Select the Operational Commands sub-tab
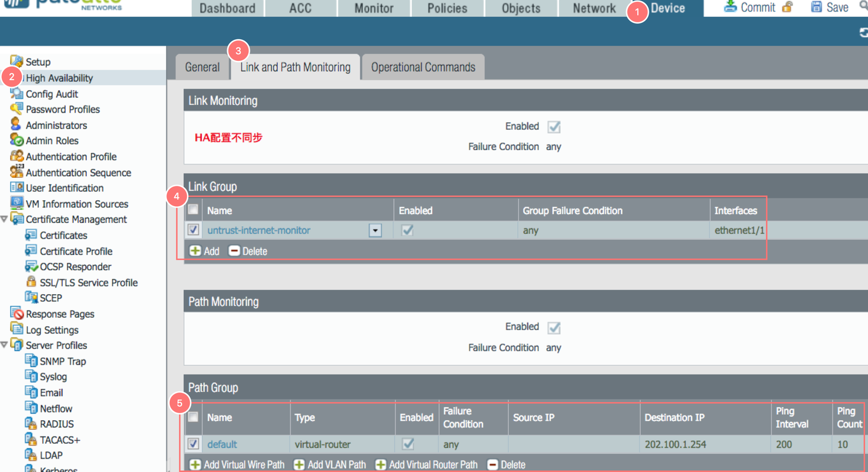 [x=423, y=67]
